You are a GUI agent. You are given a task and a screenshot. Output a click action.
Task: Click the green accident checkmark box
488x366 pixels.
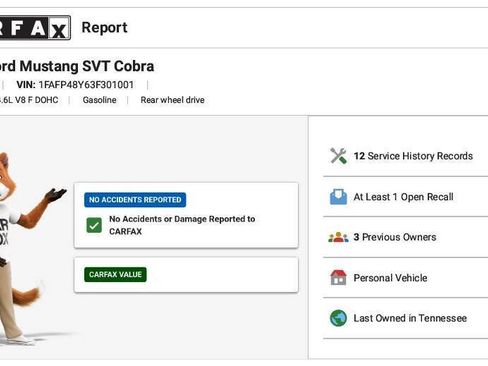pos(94,225)
